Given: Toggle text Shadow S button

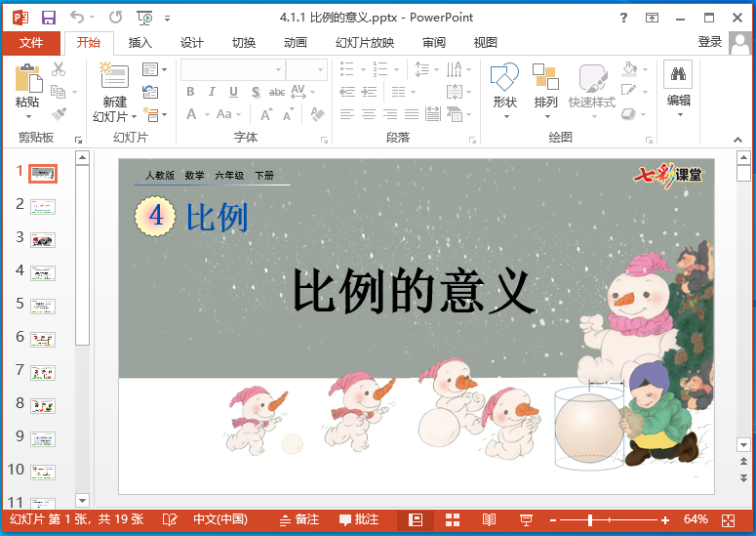Looking at the screenshot, I should 255,92.
